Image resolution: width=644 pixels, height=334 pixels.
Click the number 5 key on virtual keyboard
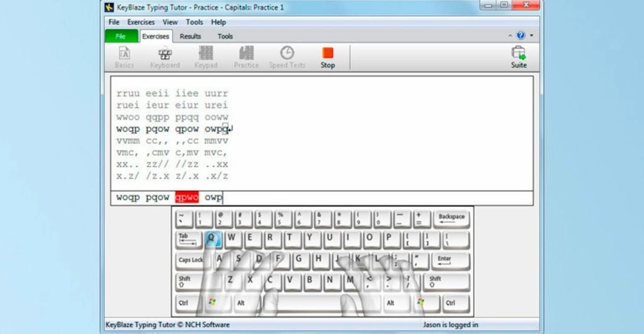283,218
